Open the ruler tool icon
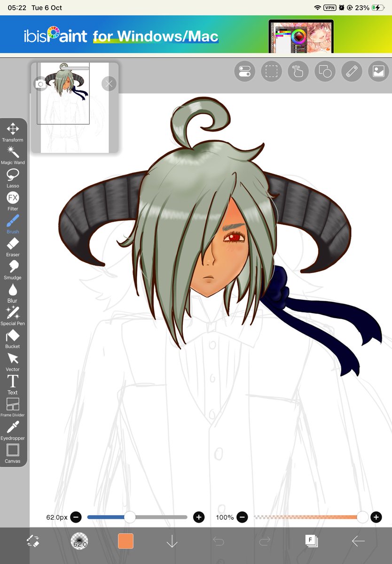 352,71
